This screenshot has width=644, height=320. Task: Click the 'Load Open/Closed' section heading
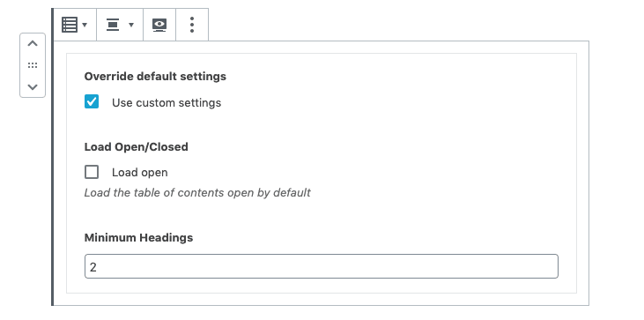coord(136,146)
